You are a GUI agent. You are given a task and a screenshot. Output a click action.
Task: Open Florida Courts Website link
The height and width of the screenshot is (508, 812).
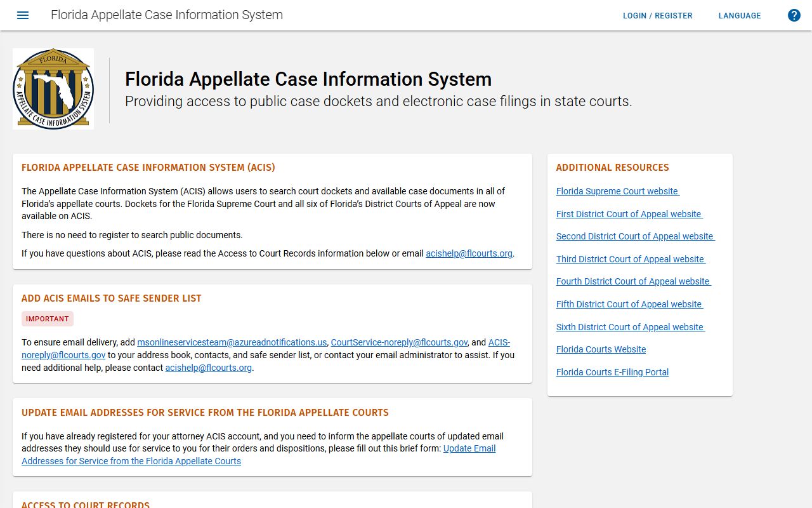[x=601, y=349]
